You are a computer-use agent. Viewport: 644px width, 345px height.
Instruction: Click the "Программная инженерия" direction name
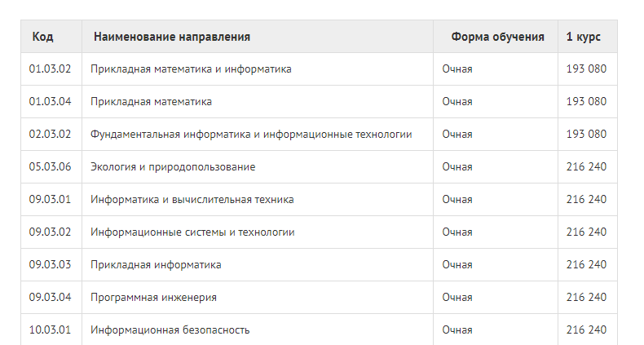153,298
